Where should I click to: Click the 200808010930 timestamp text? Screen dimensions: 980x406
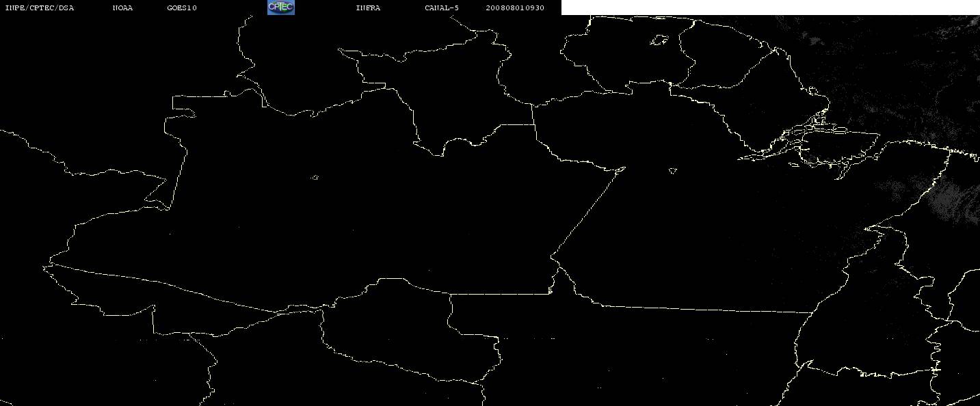click(x=516, y=8)
